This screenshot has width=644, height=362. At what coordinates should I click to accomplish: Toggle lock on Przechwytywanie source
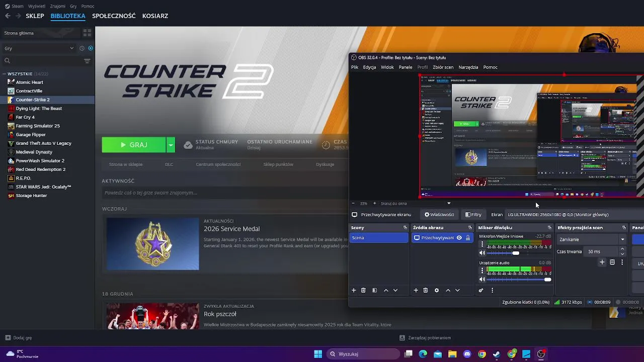click(468, 238)
